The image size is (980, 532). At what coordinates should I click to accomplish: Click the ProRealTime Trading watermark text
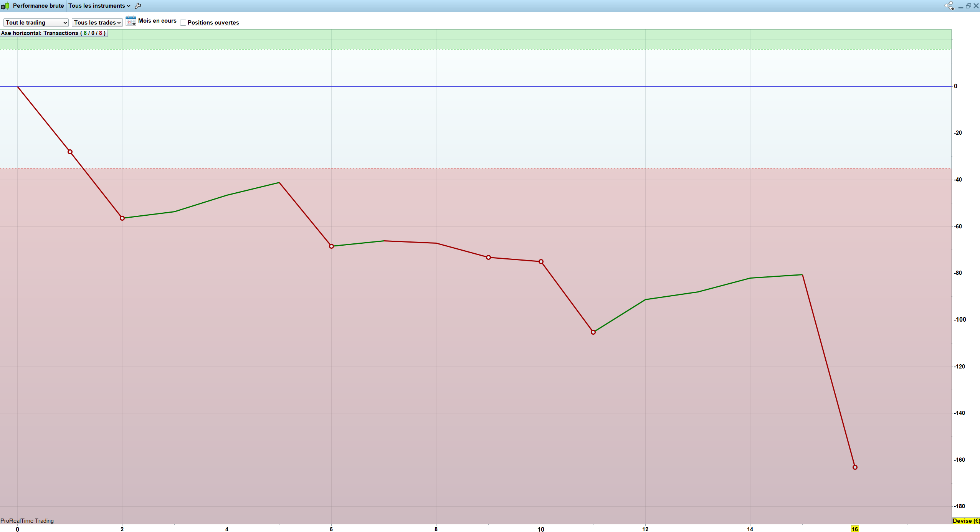point(27,521)
